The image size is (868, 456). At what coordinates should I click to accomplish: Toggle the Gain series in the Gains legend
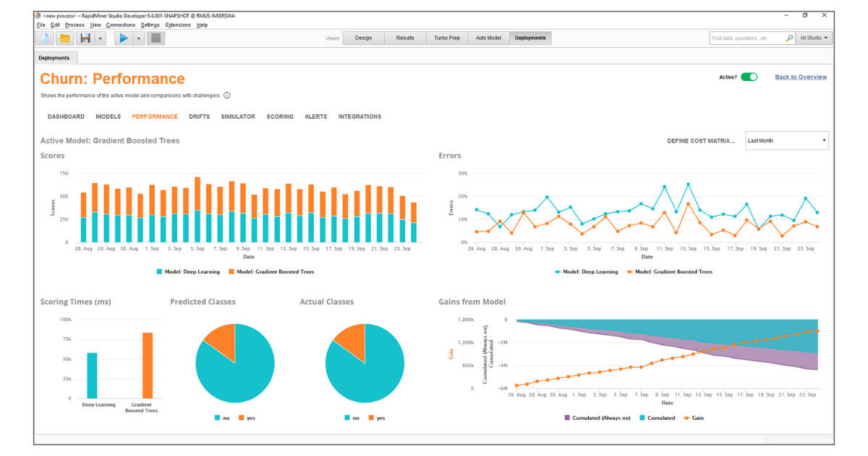(x=694, y=418)
